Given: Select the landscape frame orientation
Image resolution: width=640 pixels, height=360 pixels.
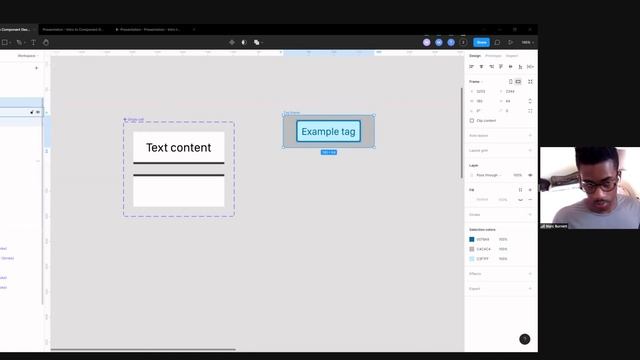Looking at the screenshot, I should [x=518, y=82].
